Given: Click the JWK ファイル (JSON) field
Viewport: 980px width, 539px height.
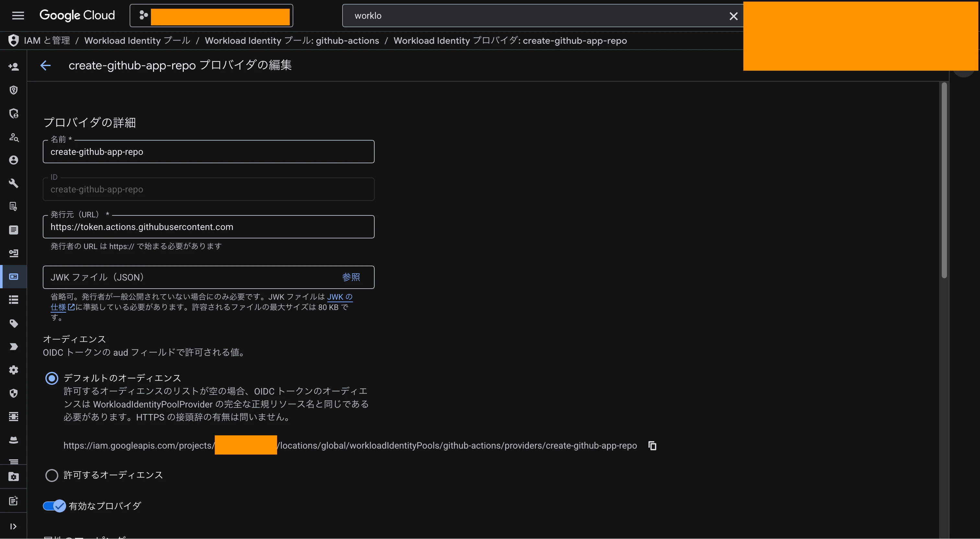Looking at the screenshot, I should click(208, 277).
